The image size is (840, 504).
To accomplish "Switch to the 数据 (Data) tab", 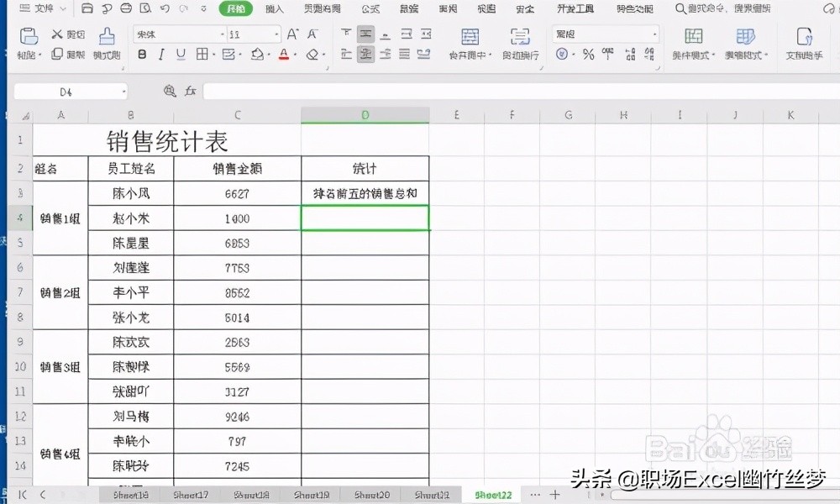I will click(409, 8).
